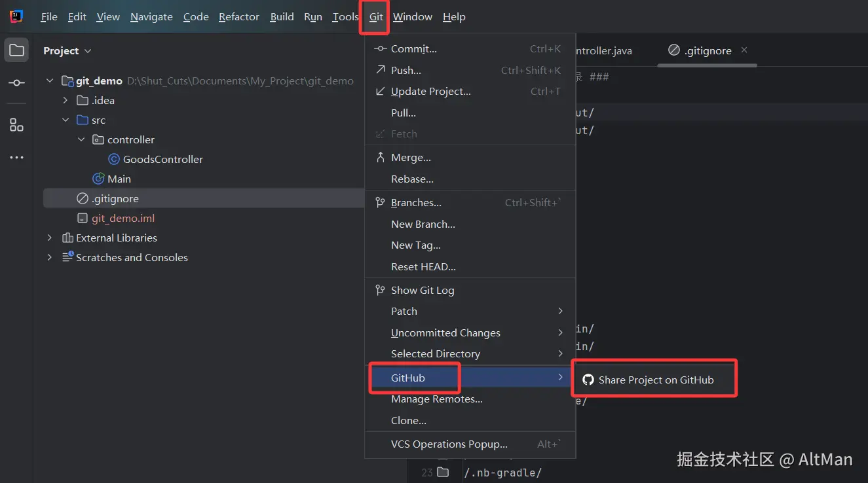Click the Git menu in menu bar
The image size is (868, 483).
click(x=376, y=17)
